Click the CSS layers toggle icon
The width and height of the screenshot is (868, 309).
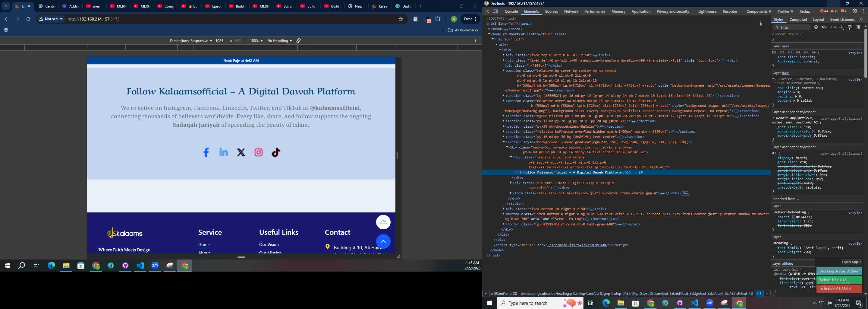tap(816, 27)
